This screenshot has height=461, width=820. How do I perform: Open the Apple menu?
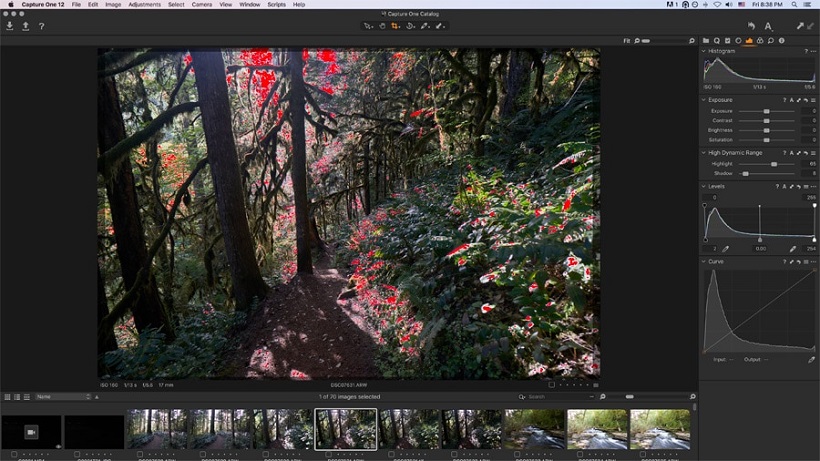coord(10,4)
